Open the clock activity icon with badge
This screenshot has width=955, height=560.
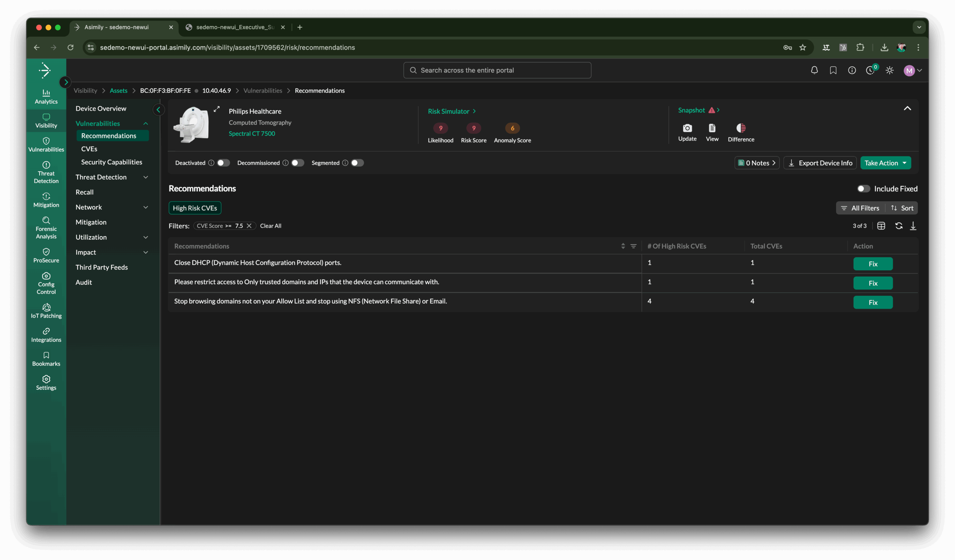click(871, 70)
